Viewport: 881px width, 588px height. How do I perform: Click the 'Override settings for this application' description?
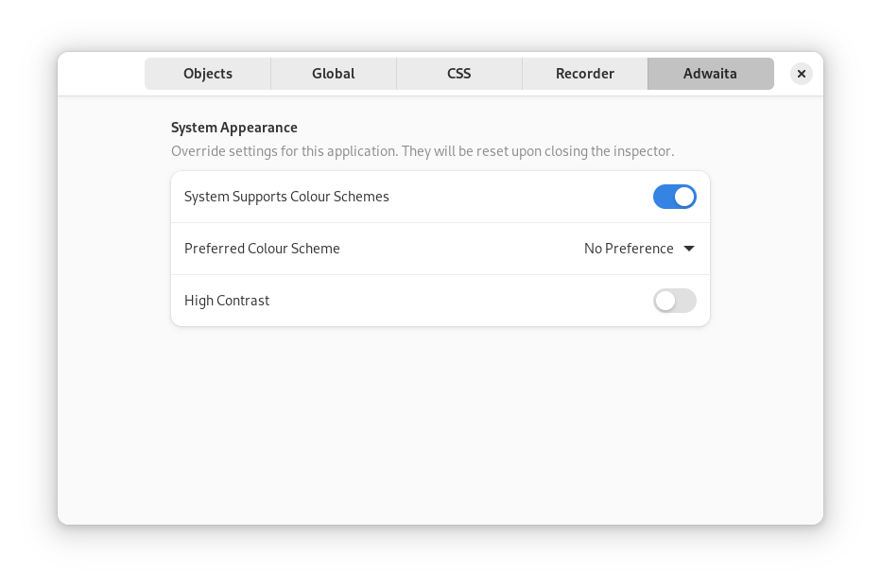pos(423,151)
